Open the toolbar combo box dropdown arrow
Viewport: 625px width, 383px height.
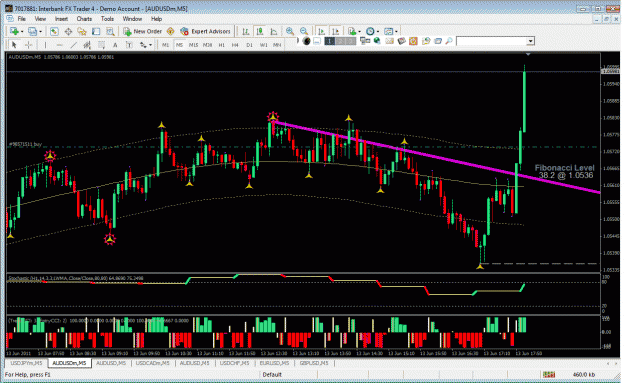pyautogui.click(x=531, y=41)
